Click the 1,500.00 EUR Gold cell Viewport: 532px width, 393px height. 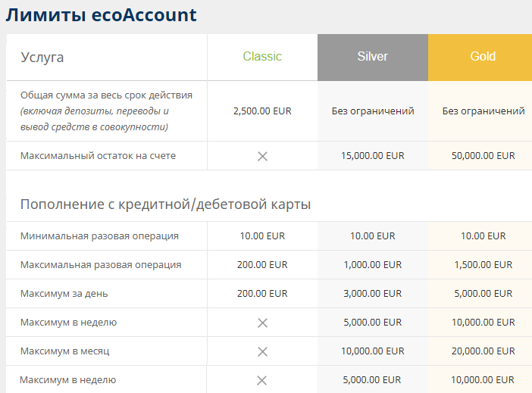pos(483,265)
